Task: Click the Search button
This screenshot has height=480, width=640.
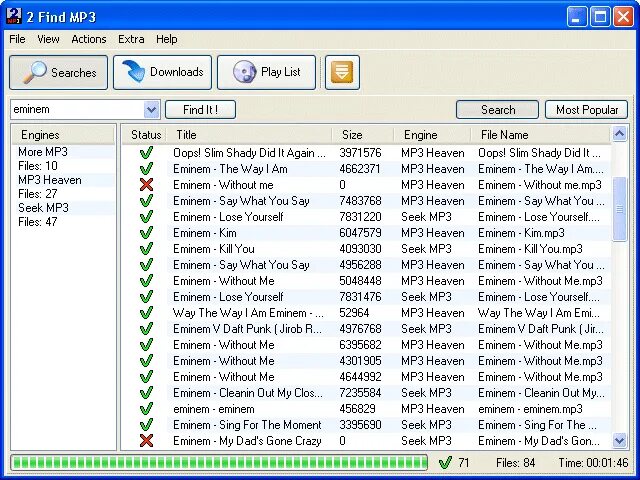Action: pos(497,110)
